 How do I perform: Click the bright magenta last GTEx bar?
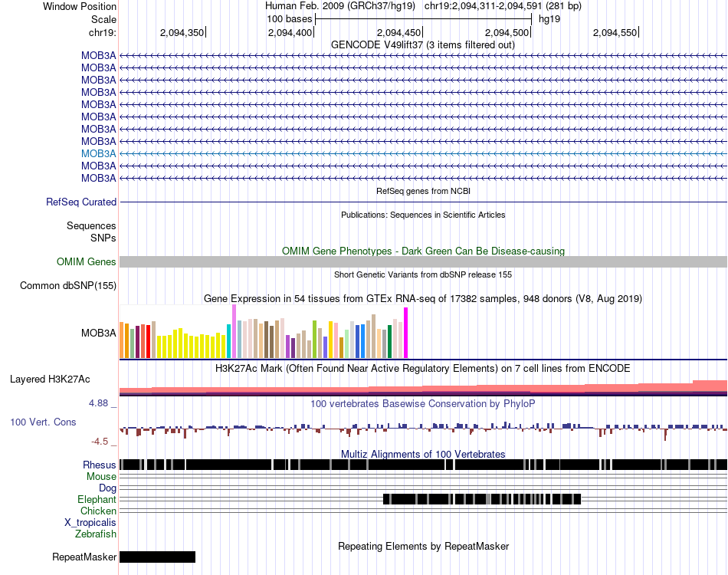406,333
